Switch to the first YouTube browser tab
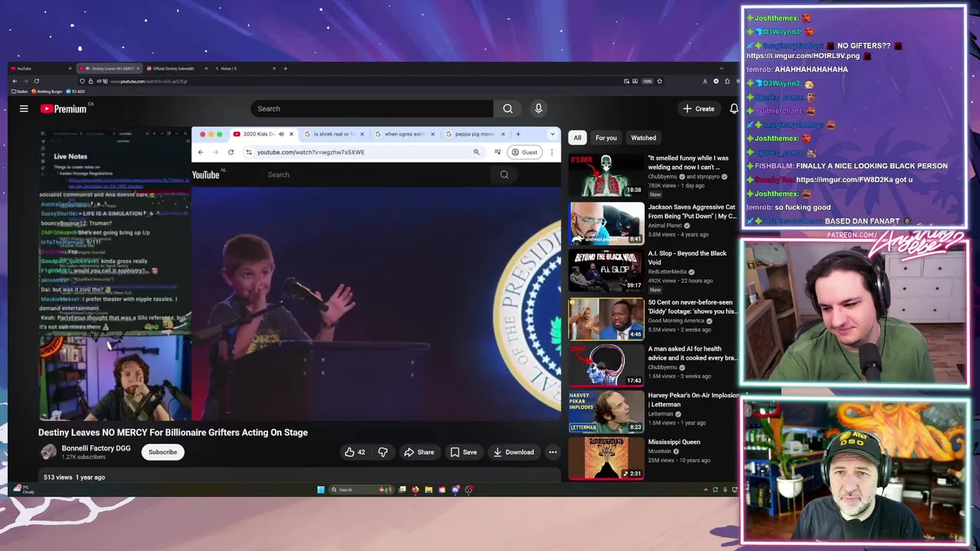Viewport: 980px width, 551px height. (x=42, y=69)
